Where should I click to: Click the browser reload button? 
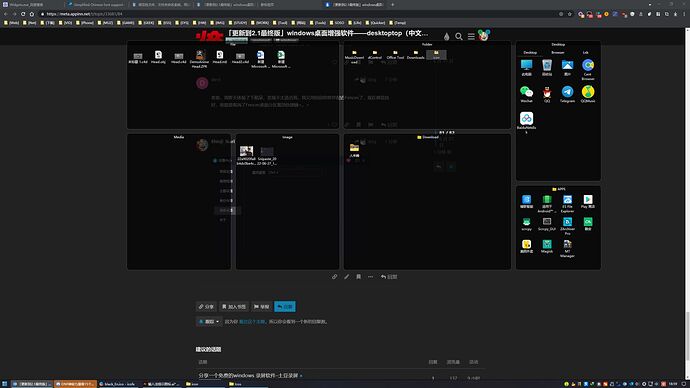point(23,14)
